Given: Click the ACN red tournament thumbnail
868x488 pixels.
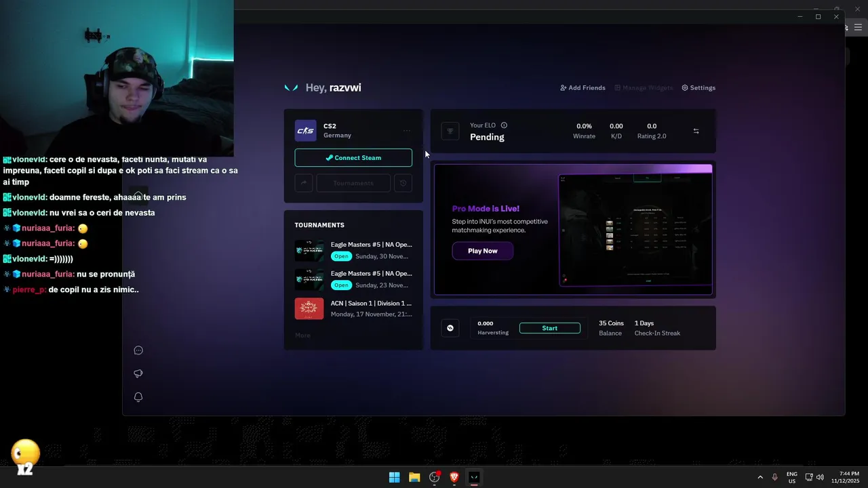Looking at the screenshot, I should click(x=309, y=308).
